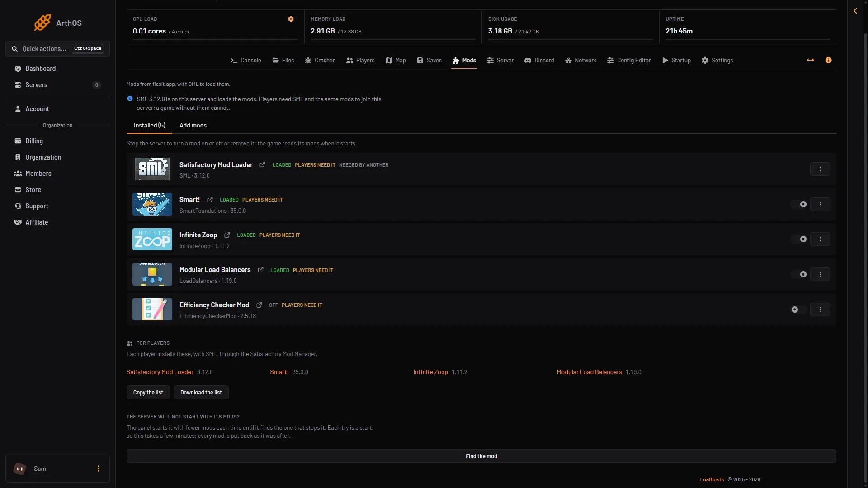The image size is (868, 488).
Task: Open Satisfactory Mod Loader external link
Action: [x=262, y=165]
